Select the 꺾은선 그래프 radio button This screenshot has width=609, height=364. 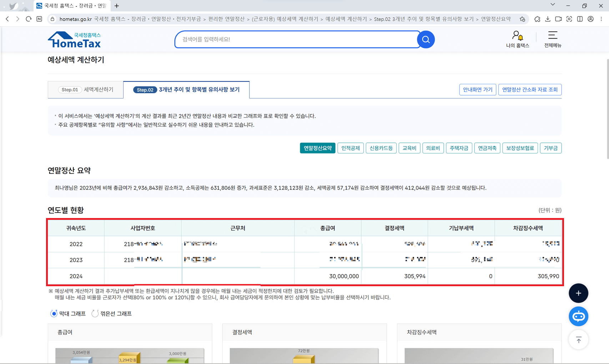coord(95,313)
